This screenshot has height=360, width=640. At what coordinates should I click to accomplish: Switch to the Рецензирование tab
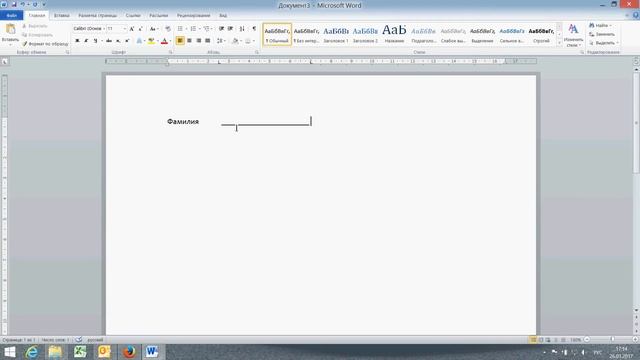[193, 16]
